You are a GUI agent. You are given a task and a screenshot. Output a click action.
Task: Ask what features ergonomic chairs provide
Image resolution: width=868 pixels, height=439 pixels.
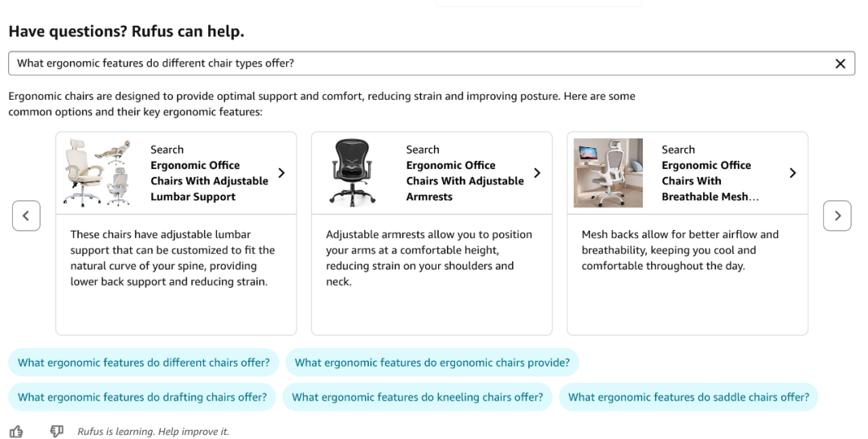(x=432, y=363)
